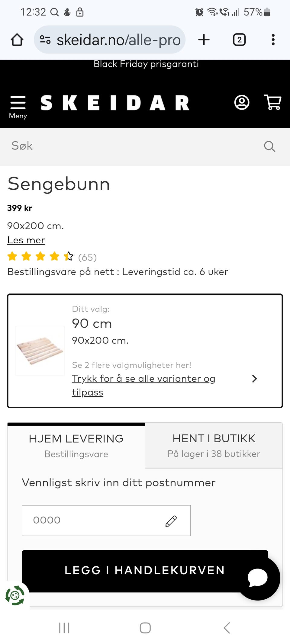Screen dimensions: 290x644
Task: Open the user account profile icon
Action: pyautogui.click(x=242, y=103)
